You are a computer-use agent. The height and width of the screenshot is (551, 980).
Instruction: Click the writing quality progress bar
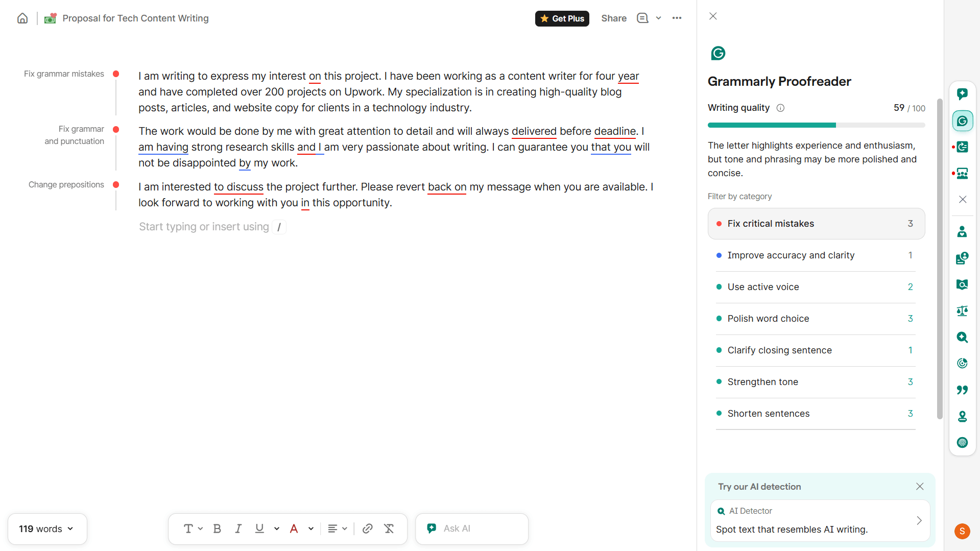[x=816, y=125]
